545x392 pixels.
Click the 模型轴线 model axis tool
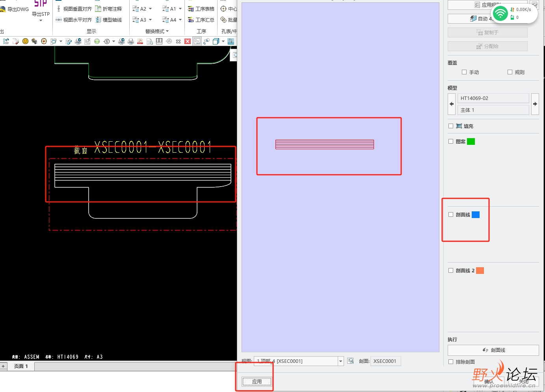(109, 20)
